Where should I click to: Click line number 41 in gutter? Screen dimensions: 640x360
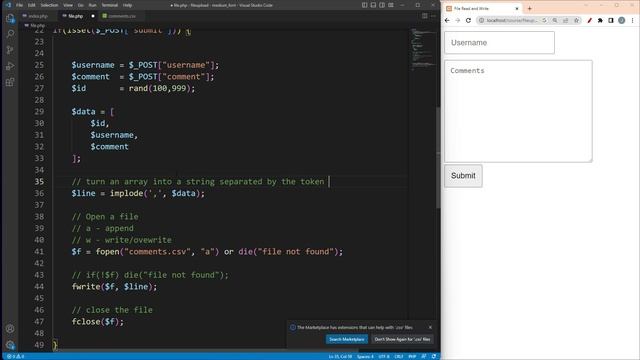39,251
